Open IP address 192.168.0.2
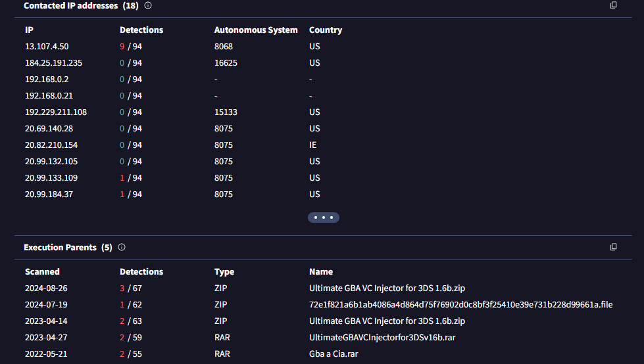Viewport: 644px width, 364px height. point(47,80)
